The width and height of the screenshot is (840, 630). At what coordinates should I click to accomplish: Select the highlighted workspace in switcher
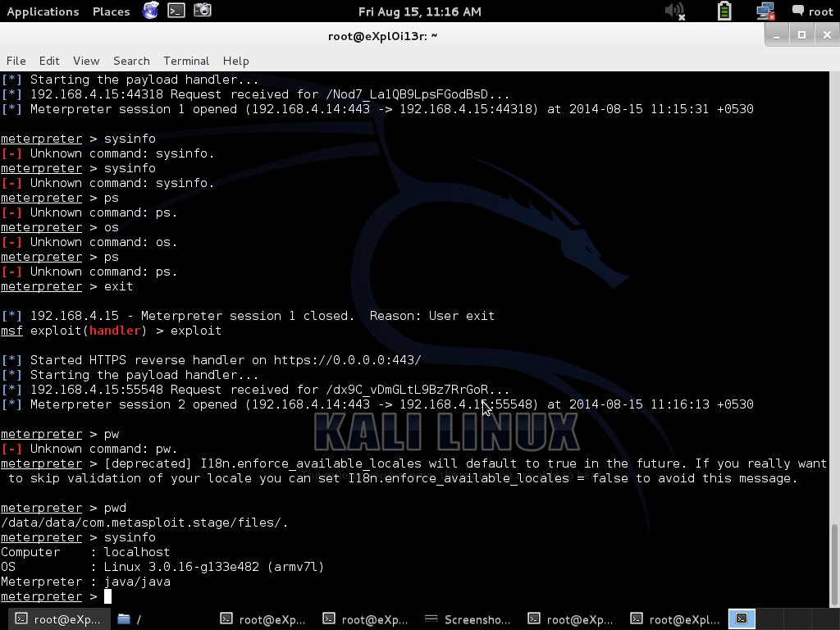pos(742,619)
